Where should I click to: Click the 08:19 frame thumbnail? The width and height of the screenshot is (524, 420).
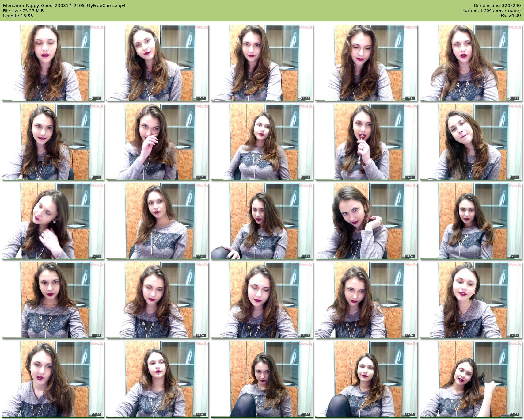(262, 221)
